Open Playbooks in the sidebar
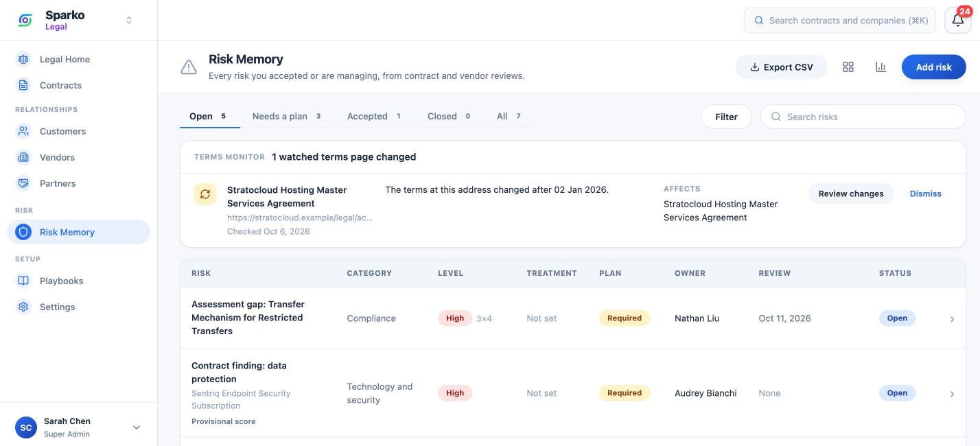This screenshot has width=980, height=446. click(78, 281)
